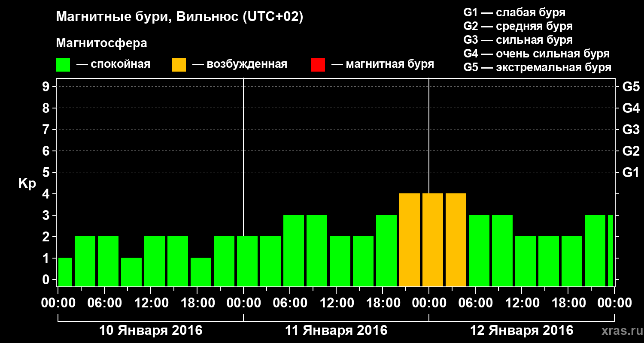Click the G5 label on the right axis

tap(631, 87)
